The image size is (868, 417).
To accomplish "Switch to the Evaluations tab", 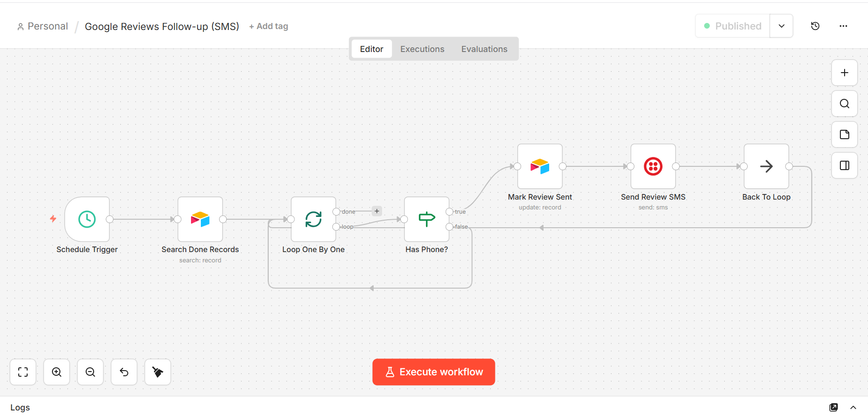I will coord(484,49).
